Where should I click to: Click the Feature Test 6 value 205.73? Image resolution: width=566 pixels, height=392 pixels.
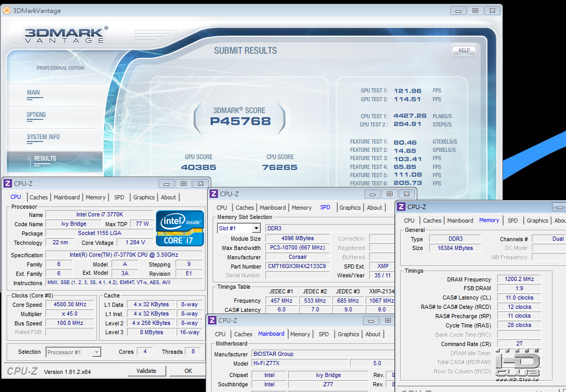pos(408,183)
